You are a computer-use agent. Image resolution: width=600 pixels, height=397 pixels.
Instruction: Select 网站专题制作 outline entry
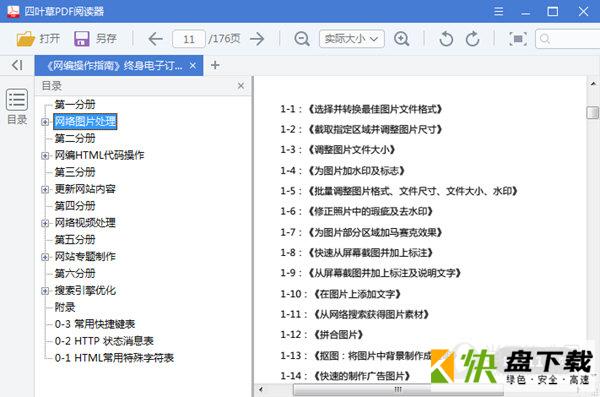85,256
